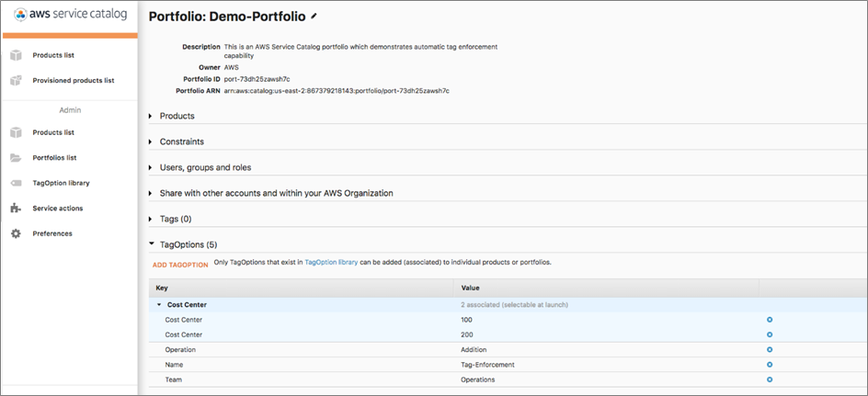Screen dimensions: 868x396
Task: Click the gear icon beside Preferences
Action: click(16, 233)
